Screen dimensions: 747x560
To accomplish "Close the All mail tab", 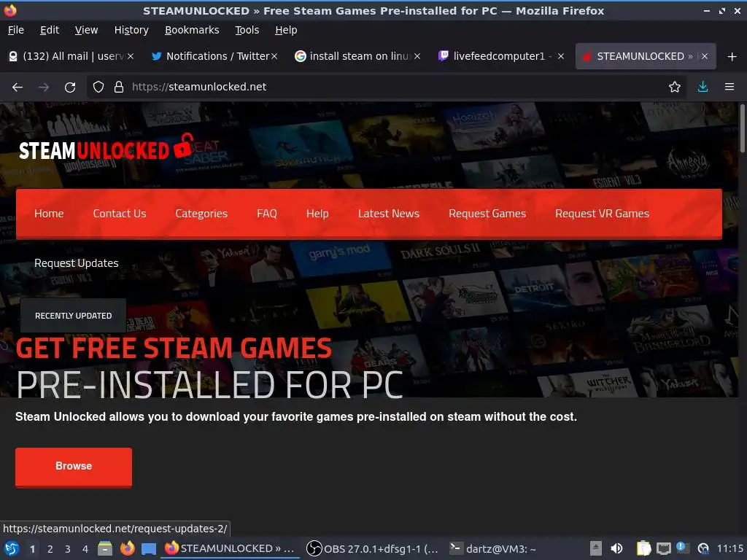I will coord(131,56).
